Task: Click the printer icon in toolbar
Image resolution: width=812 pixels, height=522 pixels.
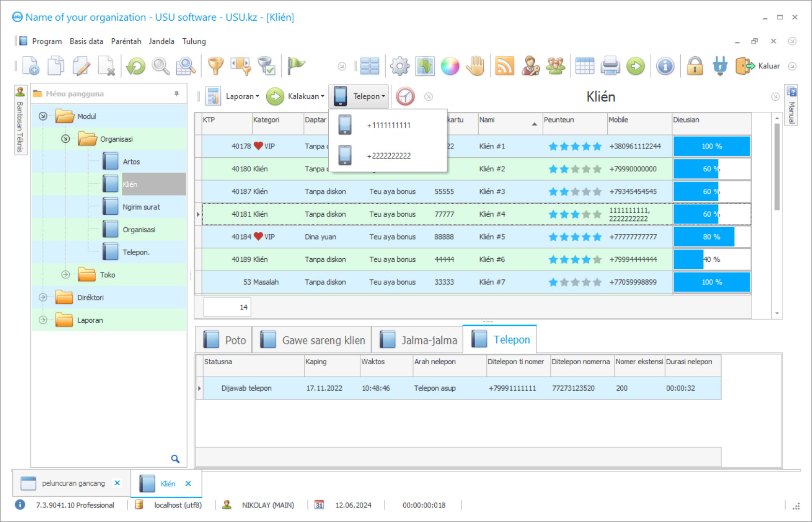Action: coord(610,66)
